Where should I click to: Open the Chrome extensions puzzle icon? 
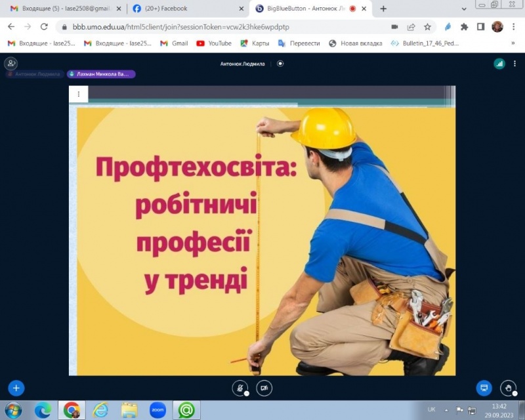coord(465,27)
